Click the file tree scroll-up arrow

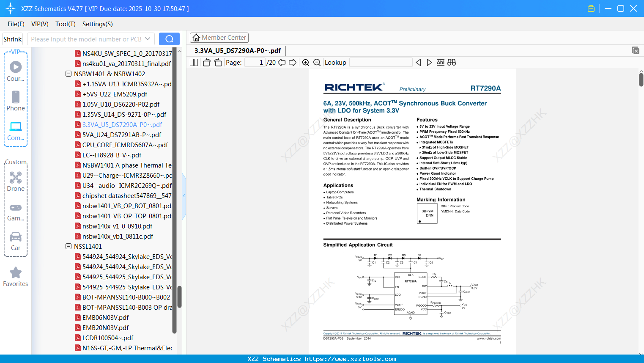tap(179, 51)
